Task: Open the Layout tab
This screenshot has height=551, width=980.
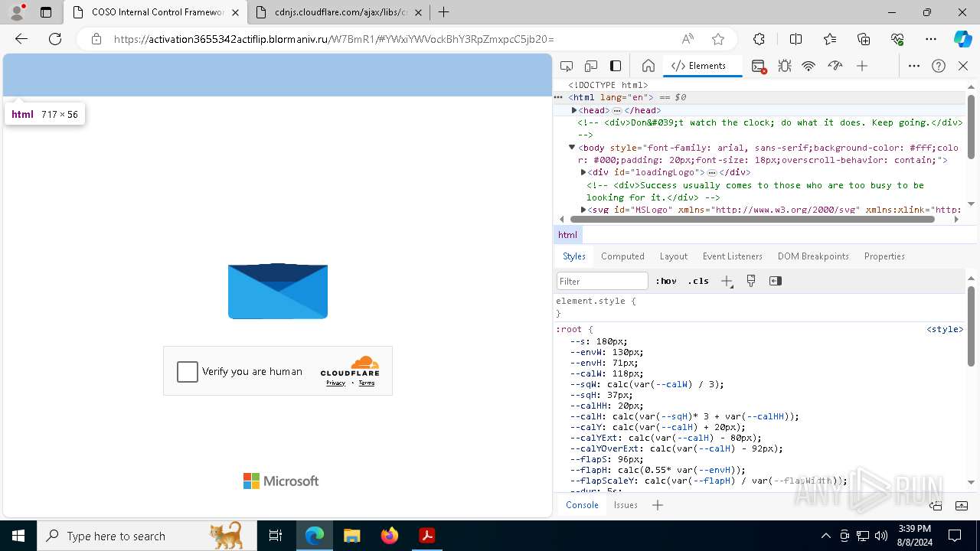Action: 674,256
